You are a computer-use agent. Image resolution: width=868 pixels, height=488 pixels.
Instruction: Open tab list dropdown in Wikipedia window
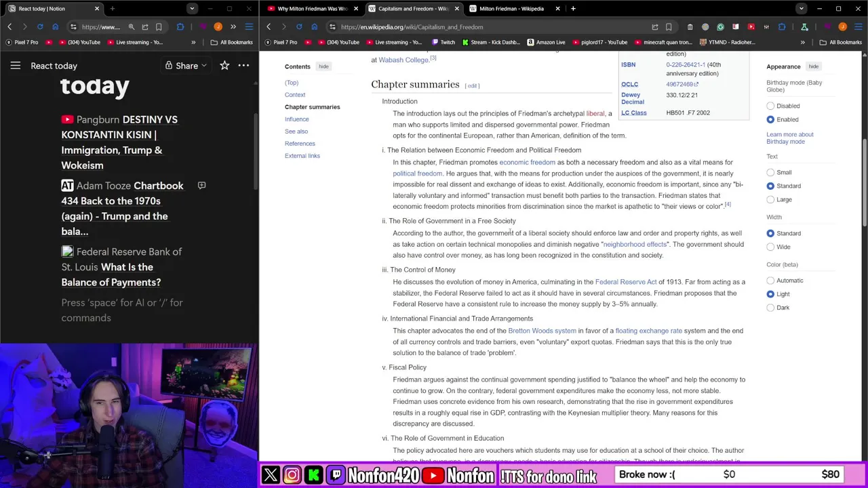click(802, 9)
